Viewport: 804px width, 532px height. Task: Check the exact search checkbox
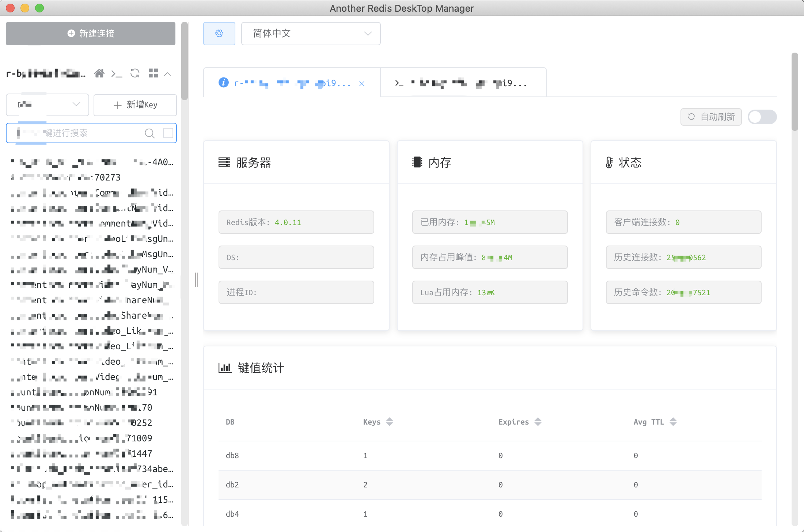pyautogui.click(x=168, y=133)
